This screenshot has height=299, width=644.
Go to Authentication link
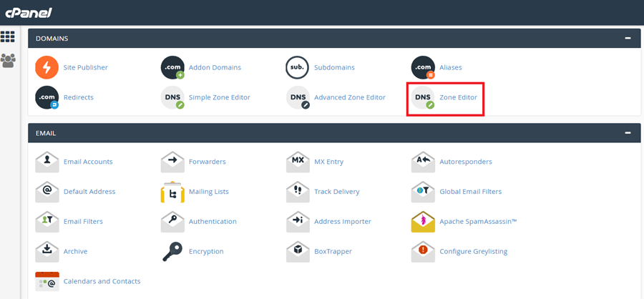click(213, 222)
